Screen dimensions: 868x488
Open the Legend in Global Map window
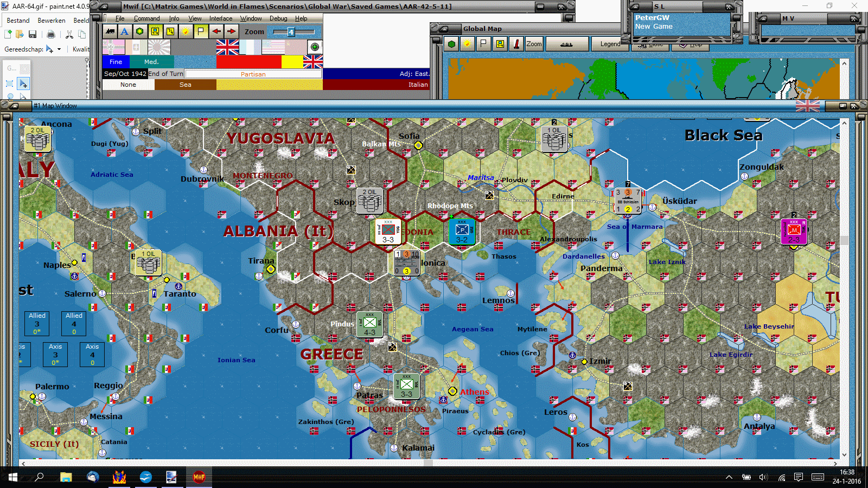click(x=610, y=44)
